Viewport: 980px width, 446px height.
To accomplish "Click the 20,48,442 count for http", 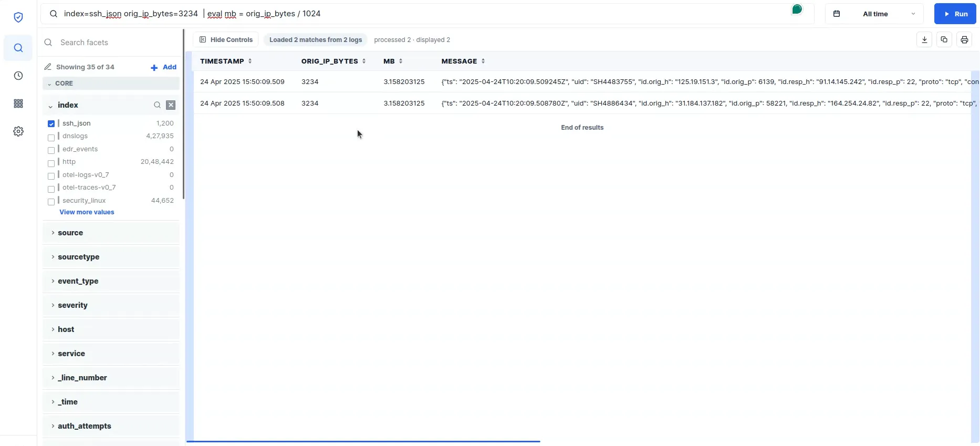I will click(x=157, y=162).
